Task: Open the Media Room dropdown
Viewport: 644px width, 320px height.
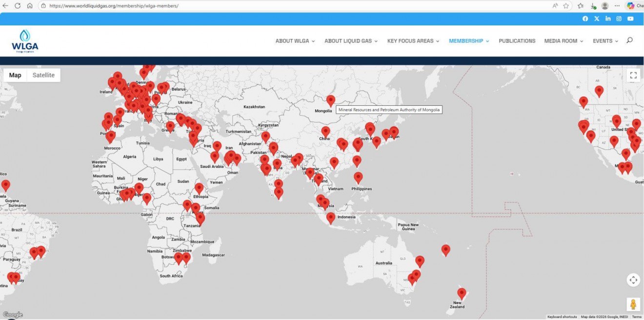Action: coord(563,41)
